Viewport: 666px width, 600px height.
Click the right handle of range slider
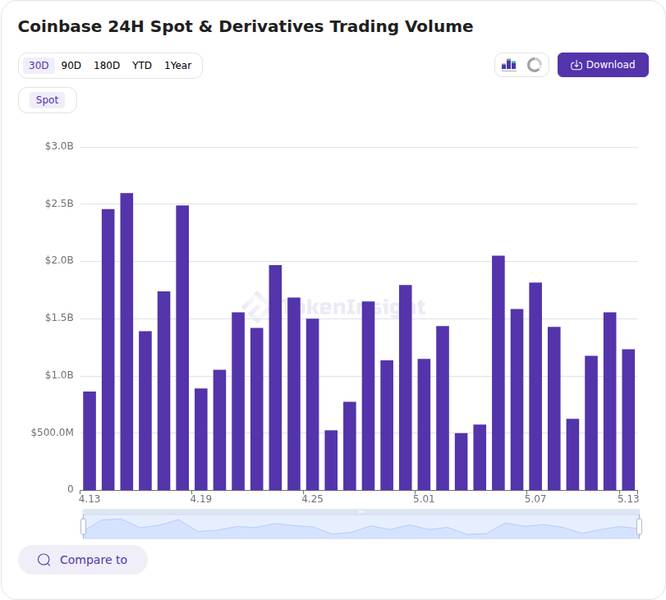pos(639,526)
